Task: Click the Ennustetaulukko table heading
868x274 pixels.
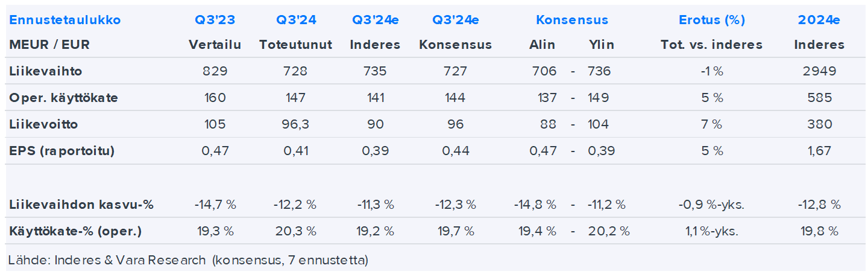Action: tap(65, 20)
